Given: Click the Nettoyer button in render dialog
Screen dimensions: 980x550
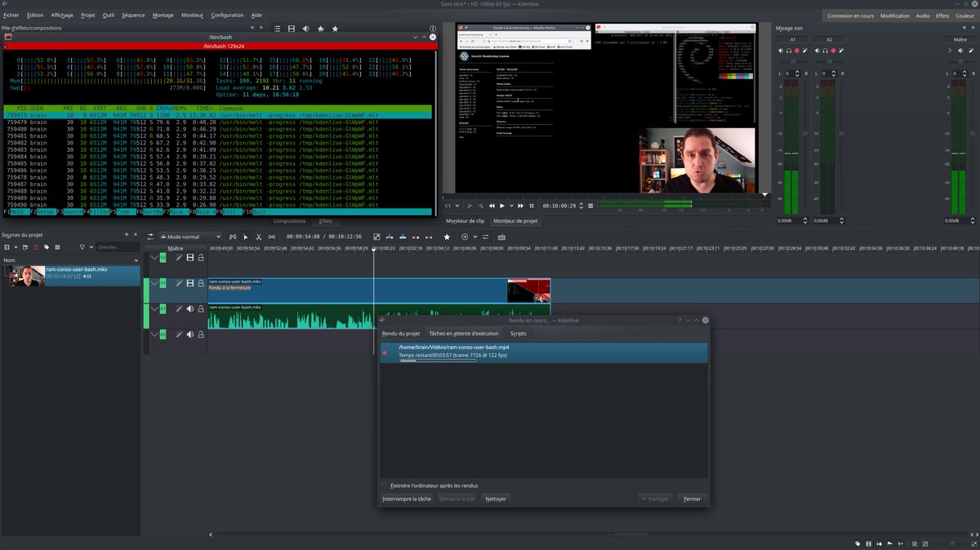Looking at the screenshot, I should pos(496,499).
